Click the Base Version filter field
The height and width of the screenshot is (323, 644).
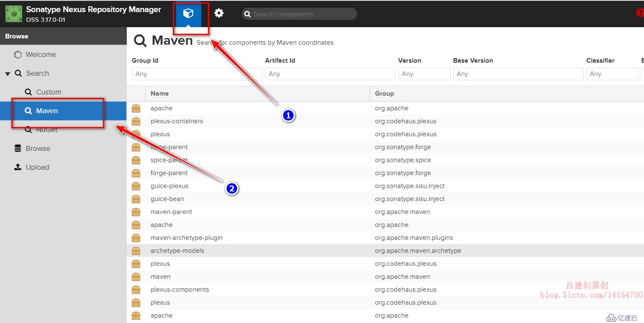click(518, 74)
